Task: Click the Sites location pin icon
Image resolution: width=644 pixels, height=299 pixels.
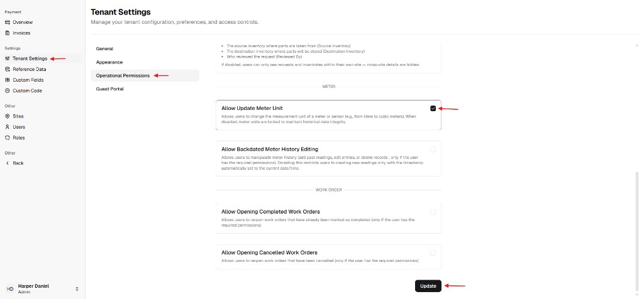Action: [8, 116]
